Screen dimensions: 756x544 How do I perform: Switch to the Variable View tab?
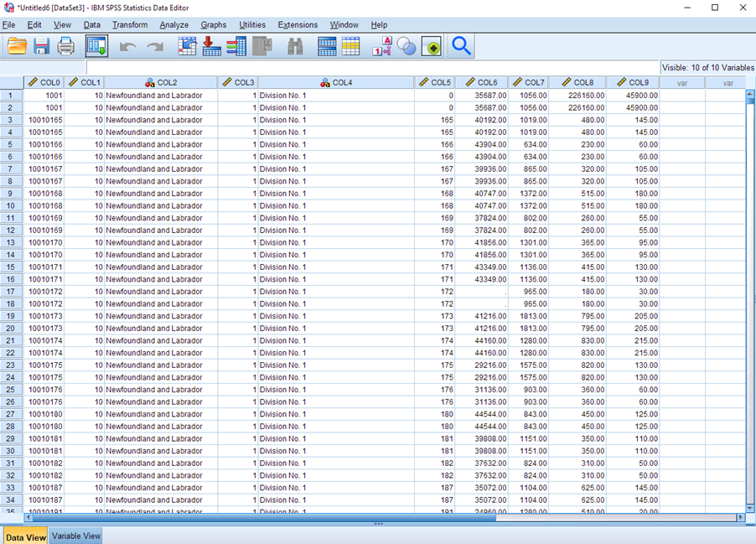click(x=75, y=535)
